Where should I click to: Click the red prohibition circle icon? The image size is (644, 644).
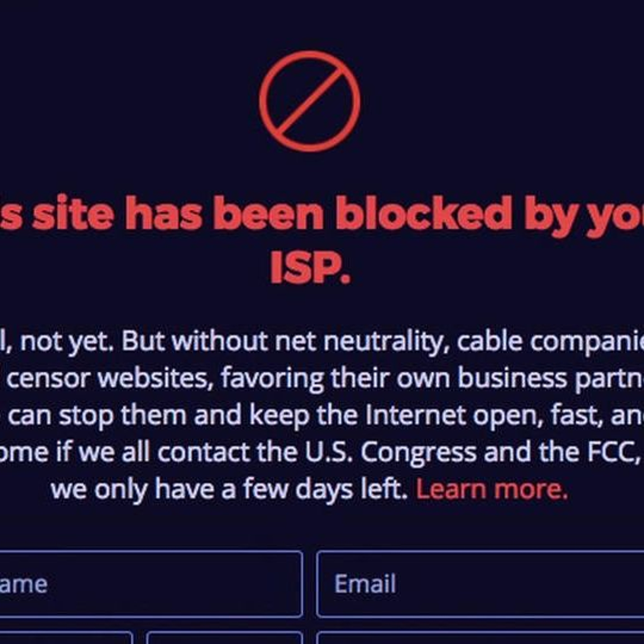point(309,101)
